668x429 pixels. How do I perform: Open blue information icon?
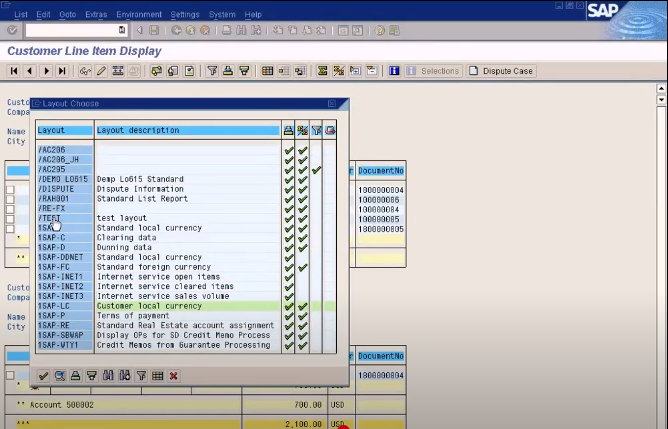point(394,71)
